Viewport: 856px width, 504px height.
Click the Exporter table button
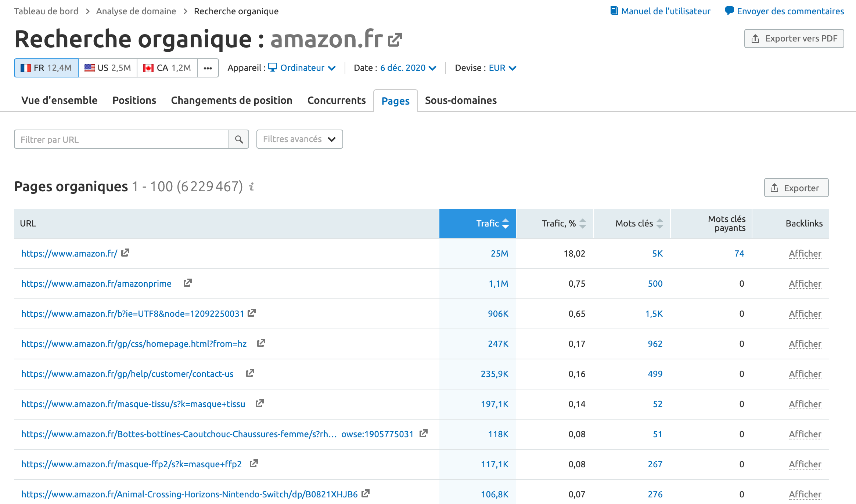tap(796, 188)
